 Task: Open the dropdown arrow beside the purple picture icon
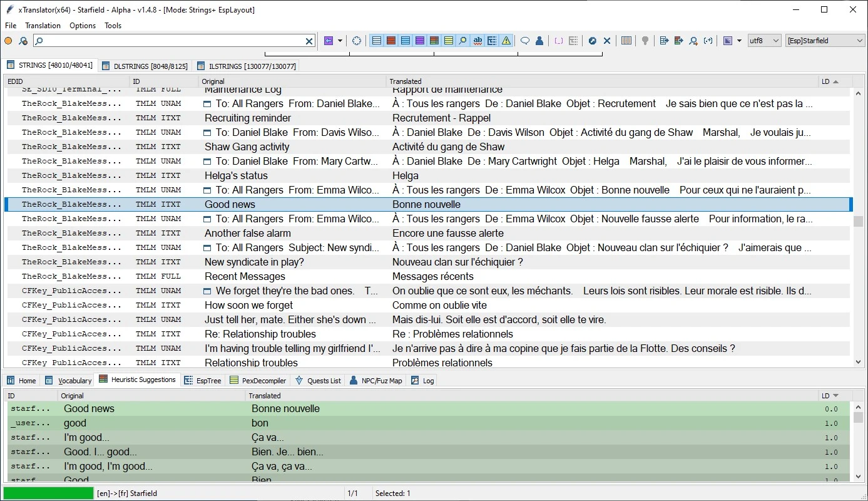point(739,41)
